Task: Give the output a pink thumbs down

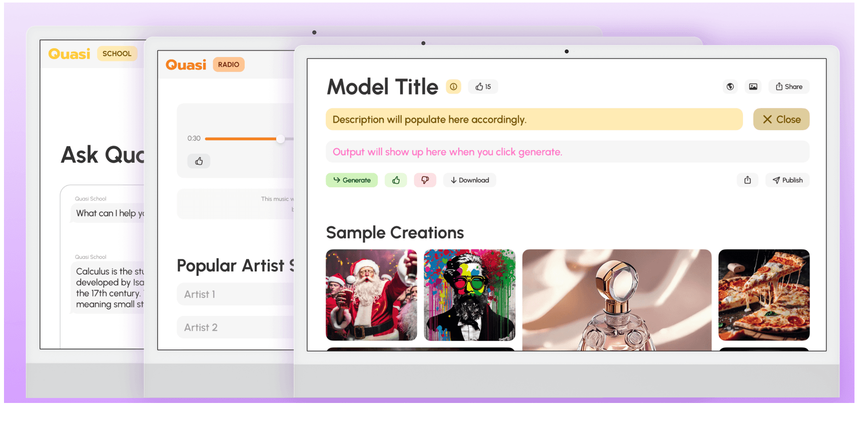Action: tap(425, 180)
